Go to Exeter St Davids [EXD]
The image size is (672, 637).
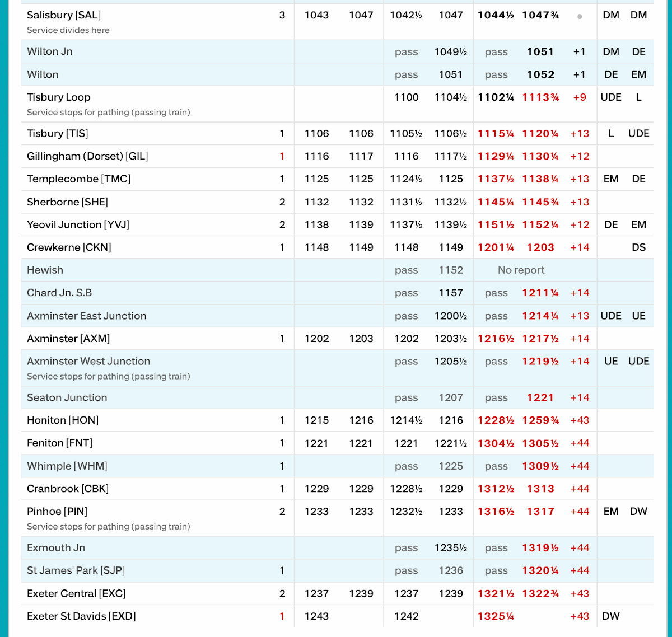(81, 616)
